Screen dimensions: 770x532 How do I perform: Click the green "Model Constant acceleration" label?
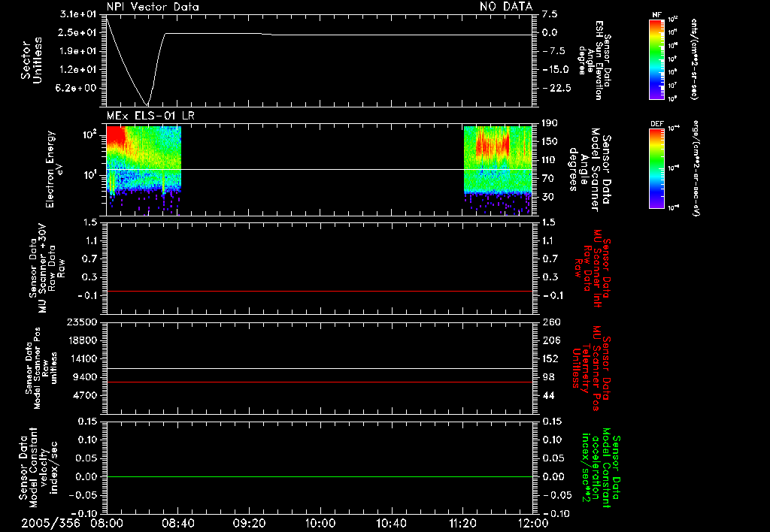[602, 468]
